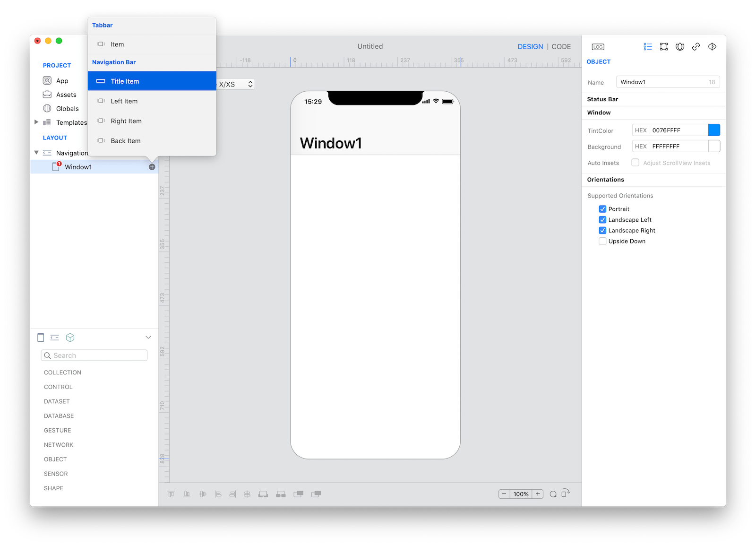Open the eye preview inspector

pyautogui.click(x=712, y=46)
